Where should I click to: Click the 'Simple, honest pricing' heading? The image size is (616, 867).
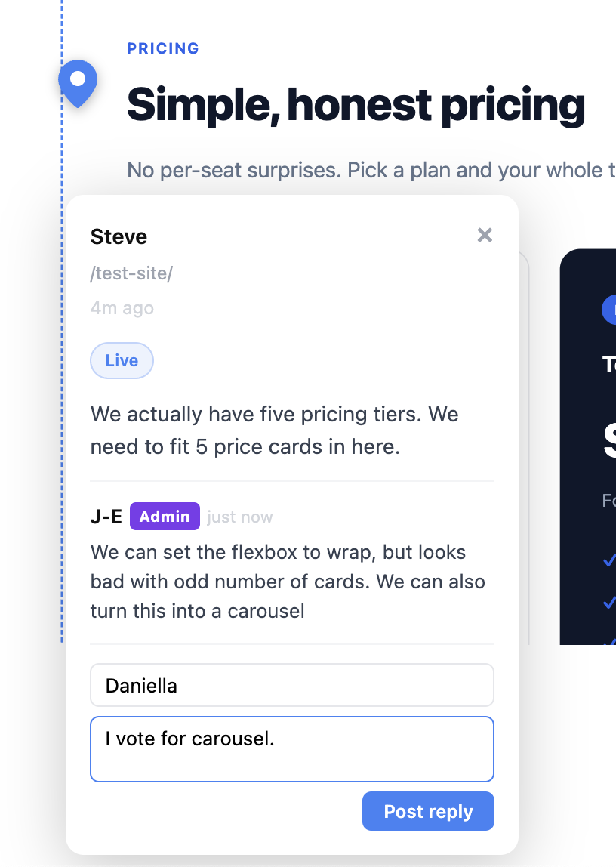tap(355, 104)
